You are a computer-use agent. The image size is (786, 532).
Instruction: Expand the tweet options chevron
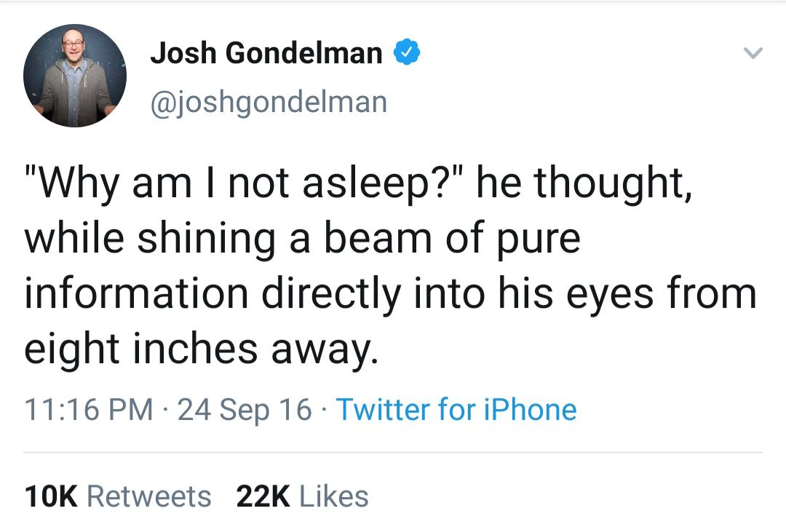pyautogui.click(x=753, y=52)
